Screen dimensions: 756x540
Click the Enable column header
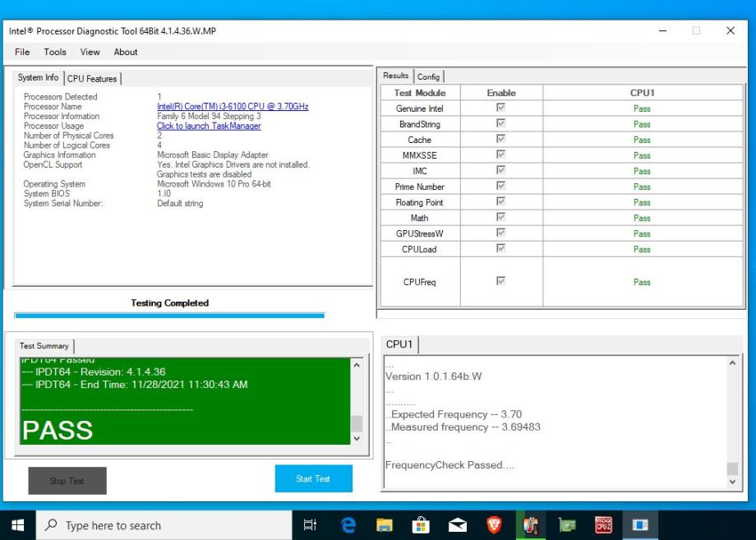pos(501,93)
